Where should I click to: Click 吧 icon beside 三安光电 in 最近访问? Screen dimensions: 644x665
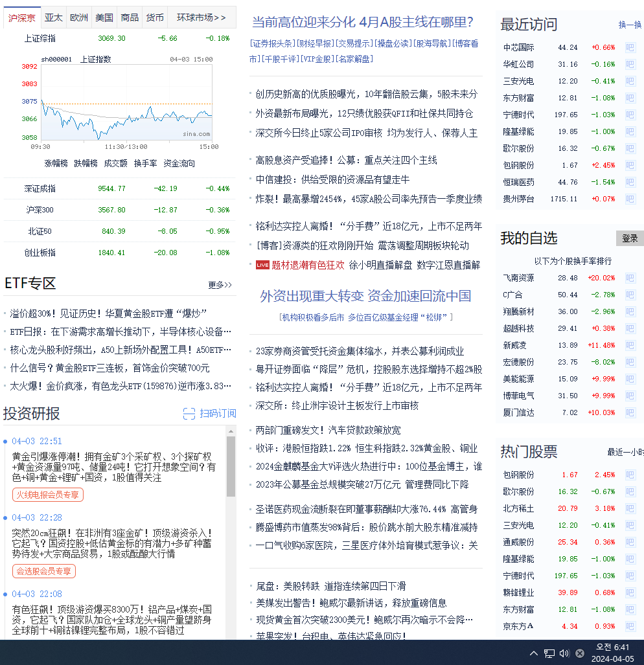point(630,81)
